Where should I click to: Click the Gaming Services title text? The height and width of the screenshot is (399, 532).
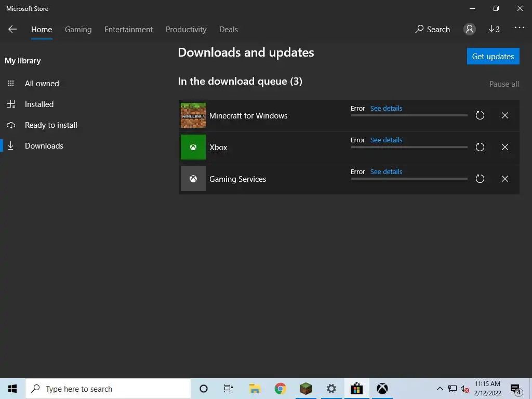(x=237, y=179)
